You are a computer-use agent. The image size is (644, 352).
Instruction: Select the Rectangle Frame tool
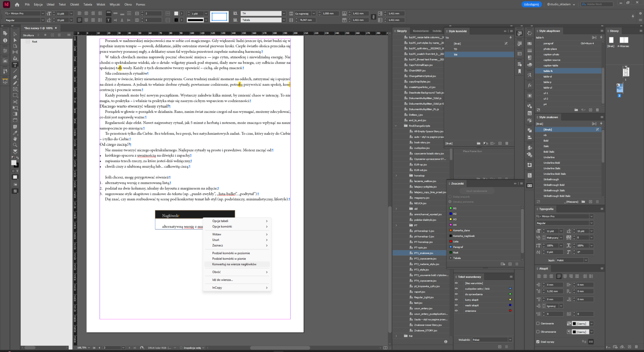coord(15,89)
